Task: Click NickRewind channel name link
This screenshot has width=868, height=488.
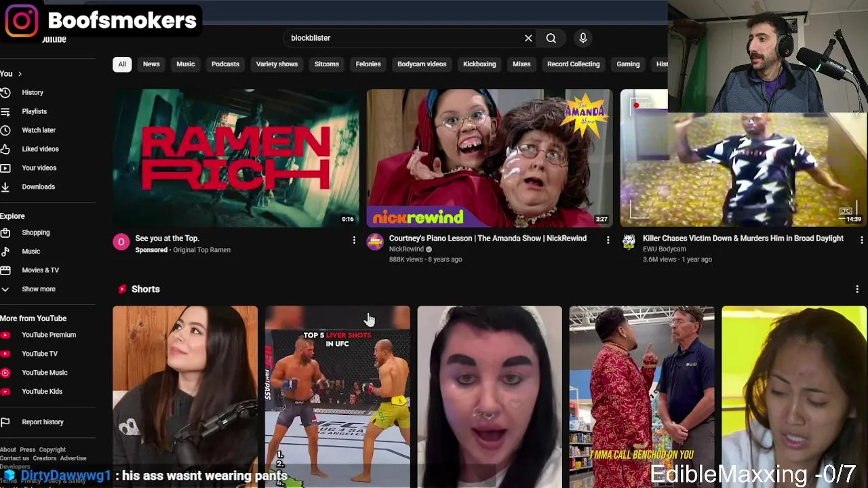Action: click(406, 249)
